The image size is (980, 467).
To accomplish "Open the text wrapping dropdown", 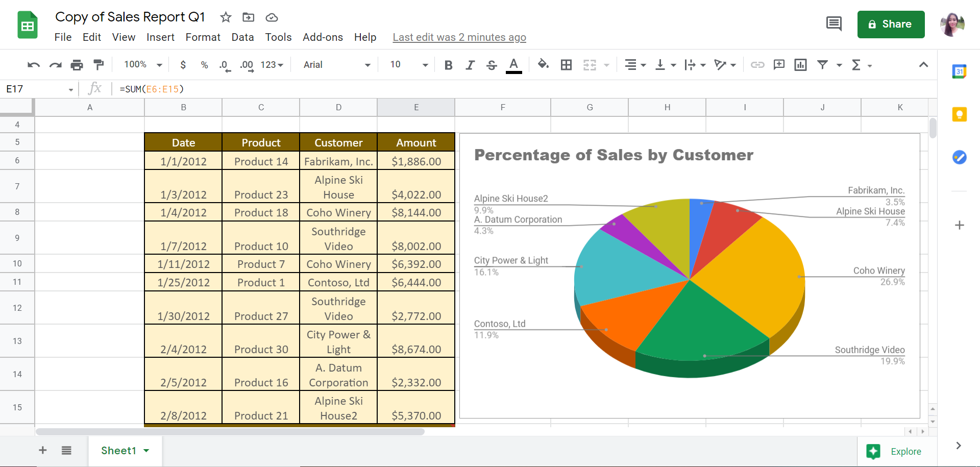I will (x=695, y=65).
